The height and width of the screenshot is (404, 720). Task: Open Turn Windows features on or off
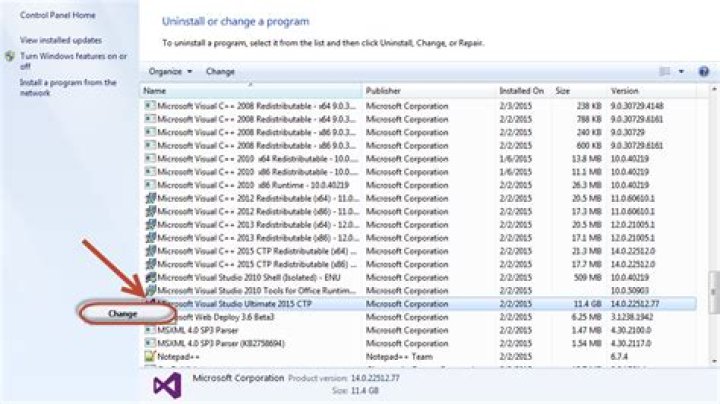tap(73, 61)
